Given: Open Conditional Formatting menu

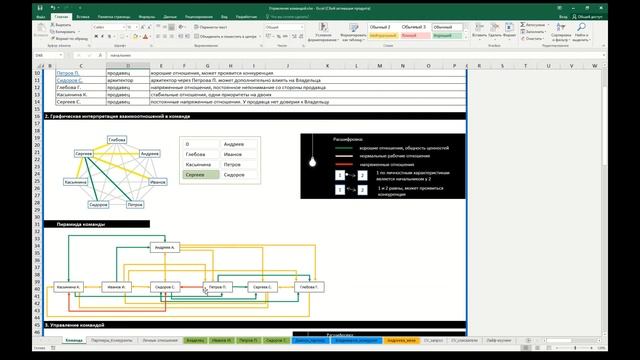Looking at the screenshot, I should pyautogui.click(x=323, y=32).
